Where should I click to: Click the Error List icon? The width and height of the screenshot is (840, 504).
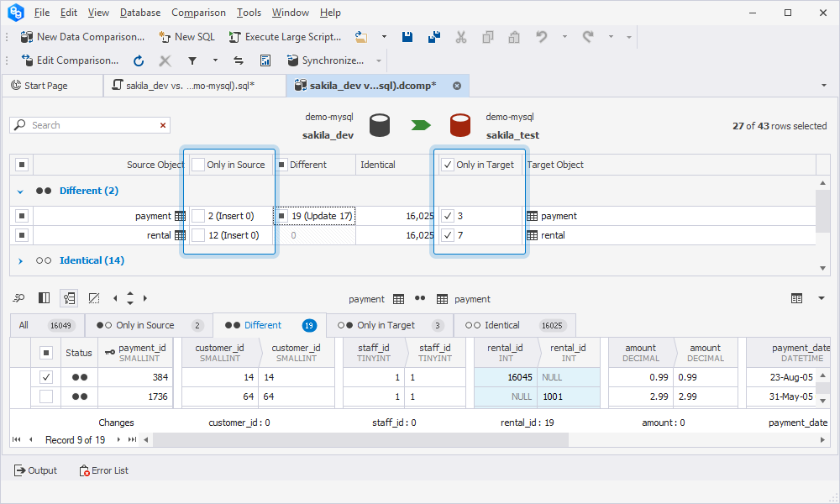tap(103, 470)
